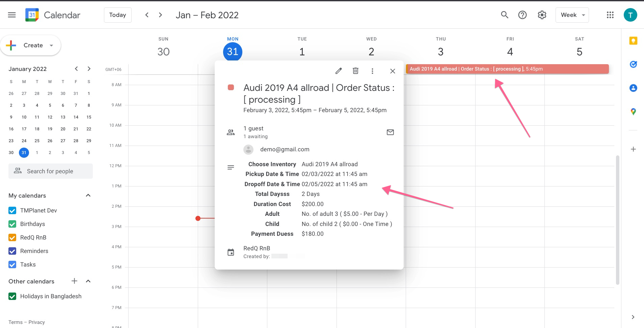The height and width of the screenshot is (328, 644).
Task: Select day 10 in mini calendar
Action: coord(24,117)
